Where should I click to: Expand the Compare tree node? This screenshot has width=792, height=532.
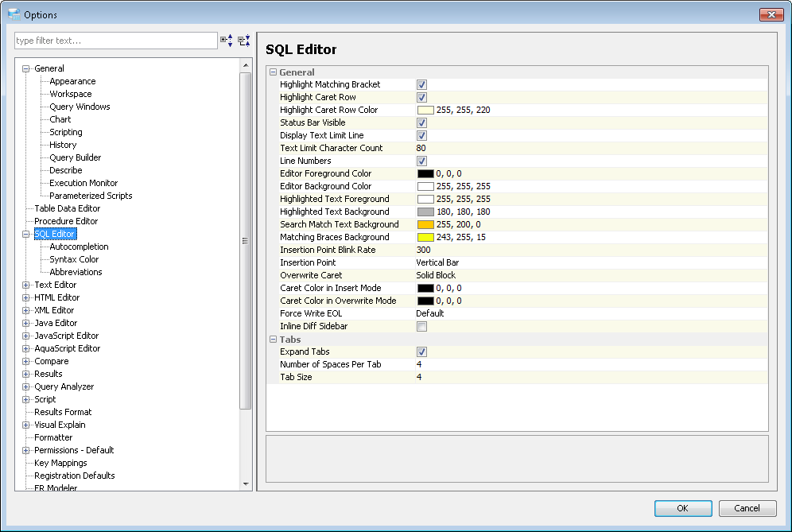tap(25, 361)
